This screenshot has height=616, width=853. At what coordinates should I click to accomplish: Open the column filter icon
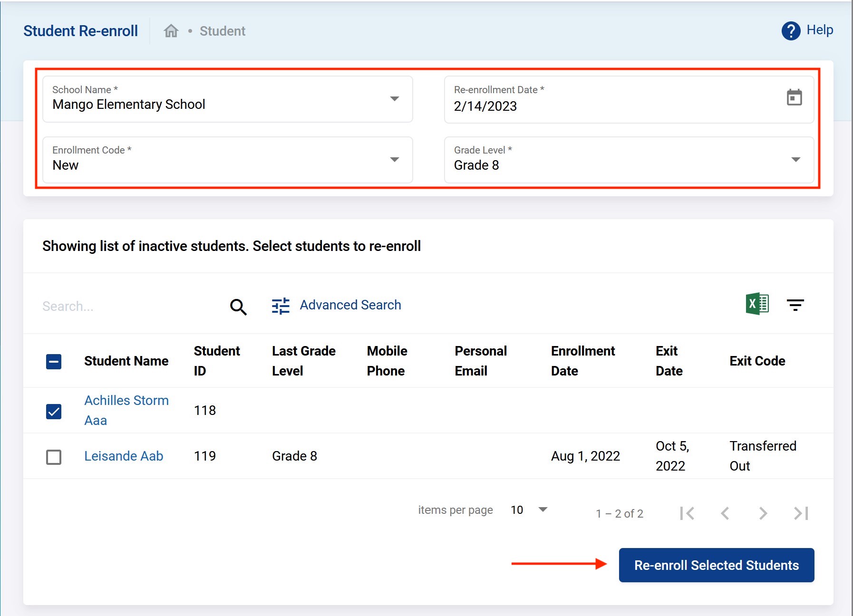[795, 305]
